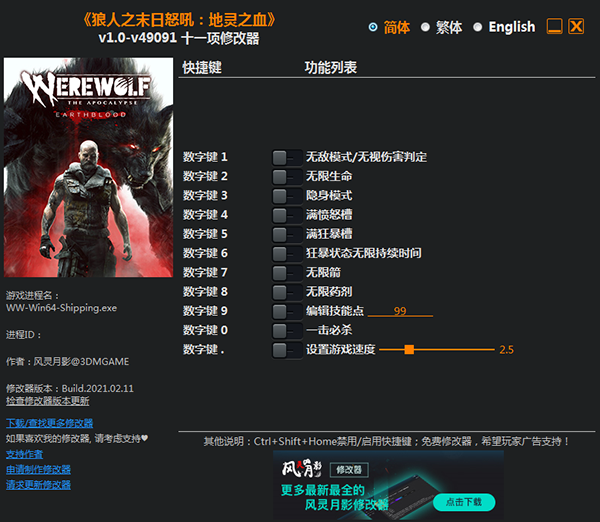Select English language radio button

click(x=478, y=27)
